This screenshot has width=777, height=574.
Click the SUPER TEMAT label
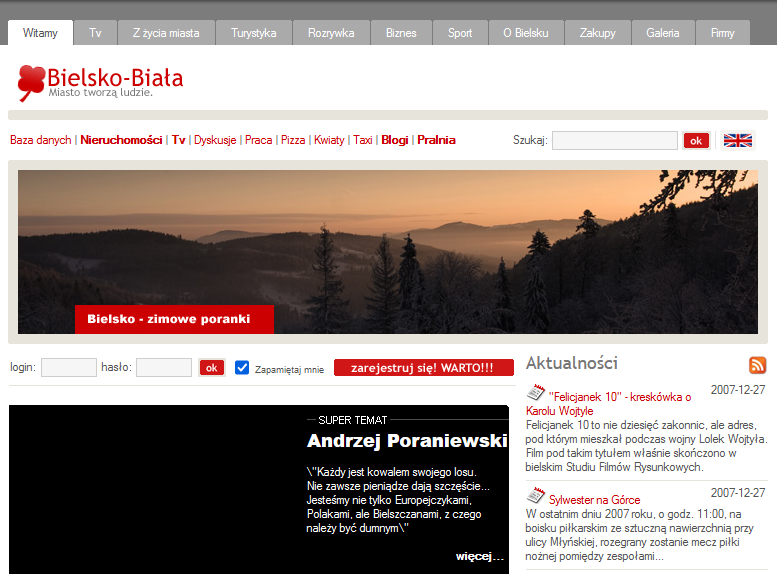(352, 420)
